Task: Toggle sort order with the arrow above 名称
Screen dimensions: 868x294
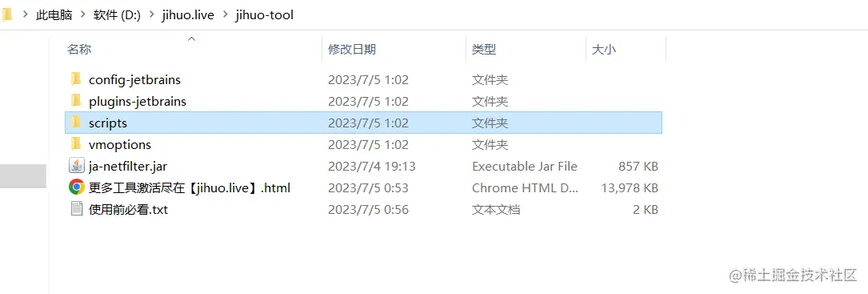Action: click(192, 38)
